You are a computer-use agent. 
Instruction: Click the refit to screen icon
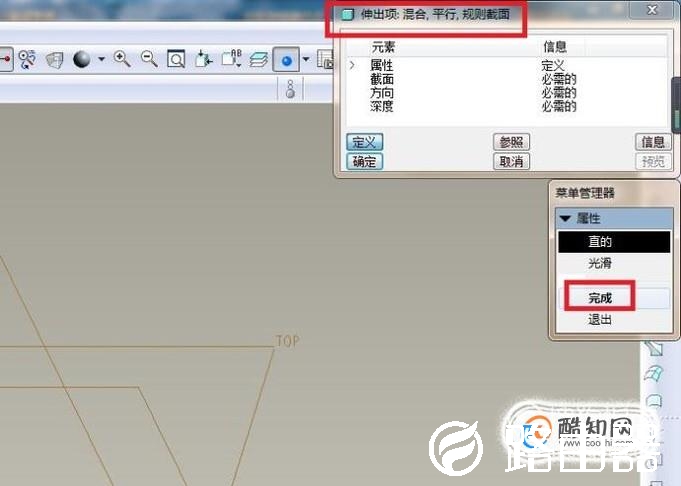pyautogui.click(x=176, y=59)
